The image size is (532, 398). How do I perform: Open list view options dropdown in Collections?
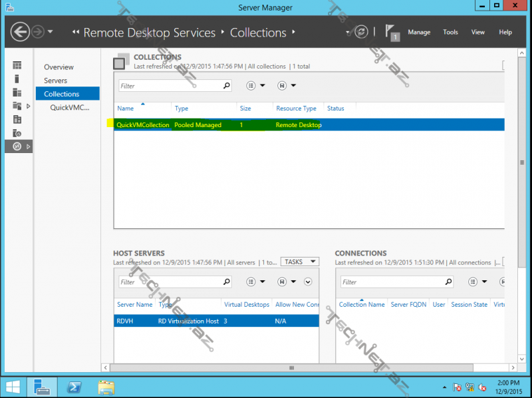(256, 86)
